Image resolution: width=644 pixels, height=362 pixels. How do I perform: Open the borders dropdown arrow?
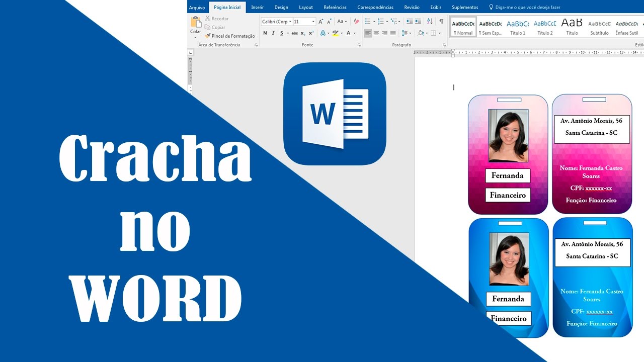tap(439, 33)
